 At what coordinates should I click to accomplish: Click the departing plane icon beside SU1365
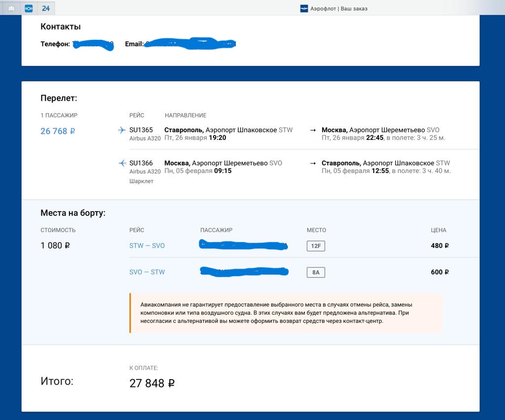[x=122, y=130]
